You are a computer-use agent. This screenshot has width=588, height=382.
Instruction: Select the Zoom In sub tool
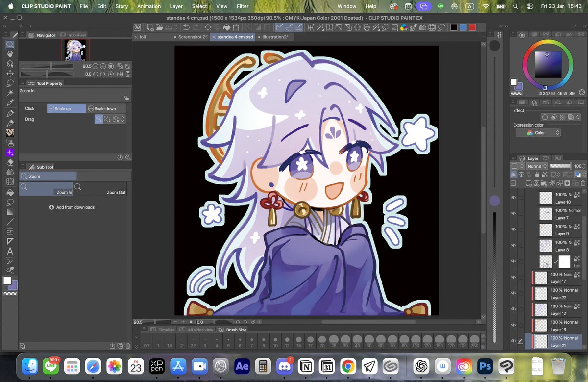click(x=46, y=189)
